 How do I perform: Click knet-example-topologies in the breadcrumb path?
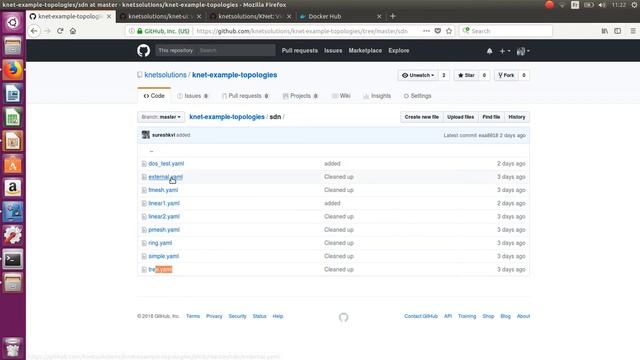click(227, 117)
